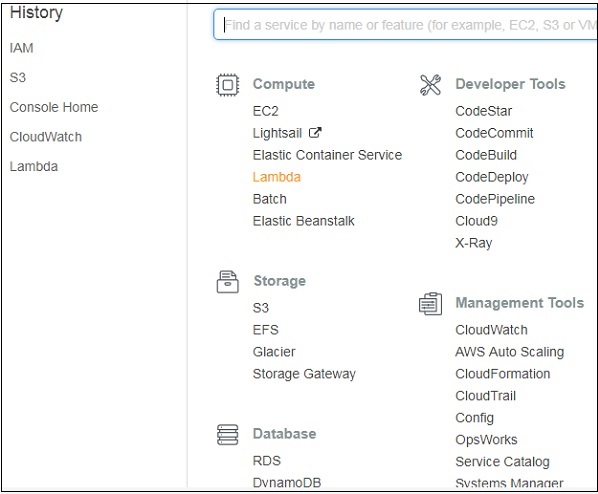The height and width of the screenshot is (494, 598).
Task: Launch X-Ray from Developer Tools
Action: (473, 243)
